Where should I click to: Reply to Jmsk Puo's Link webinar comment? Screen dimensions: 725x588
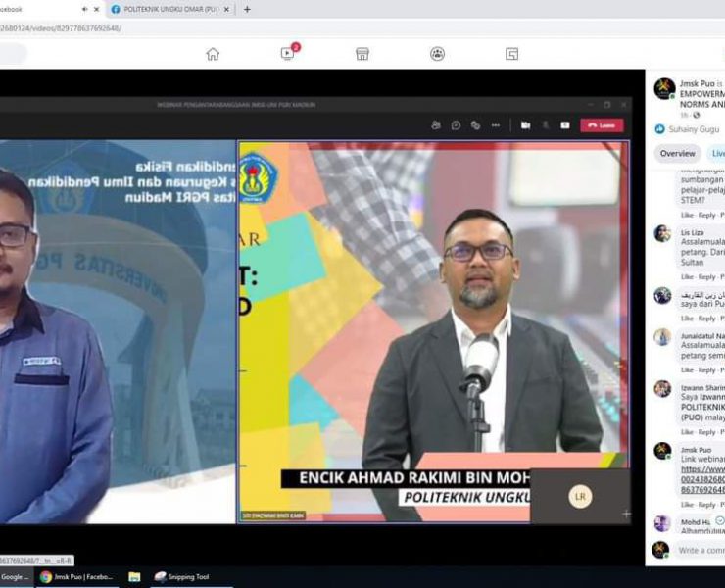tap(706, 505)
